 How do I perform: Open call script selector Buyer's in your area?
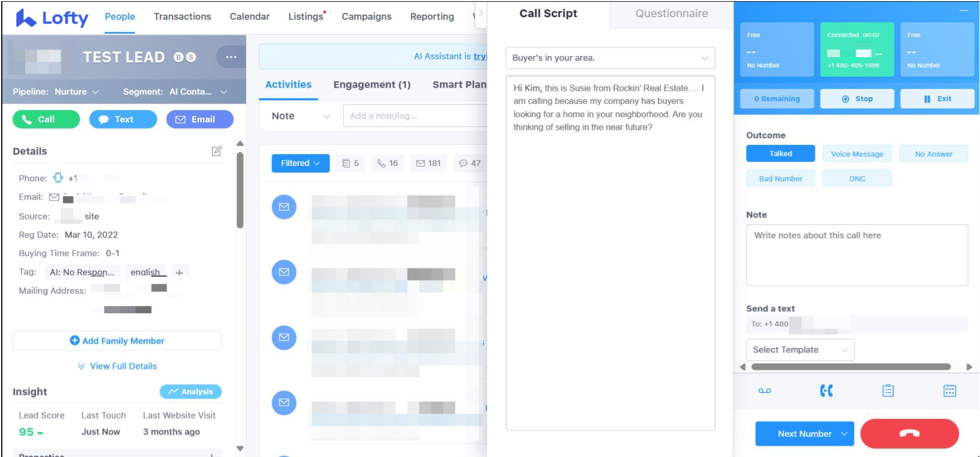tap(610, 58)
